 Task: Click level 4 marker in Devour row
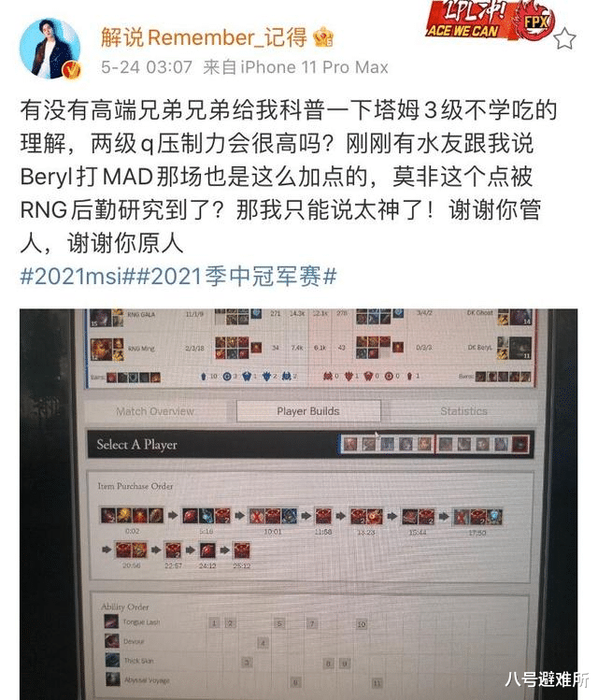[x=263, y=643]
